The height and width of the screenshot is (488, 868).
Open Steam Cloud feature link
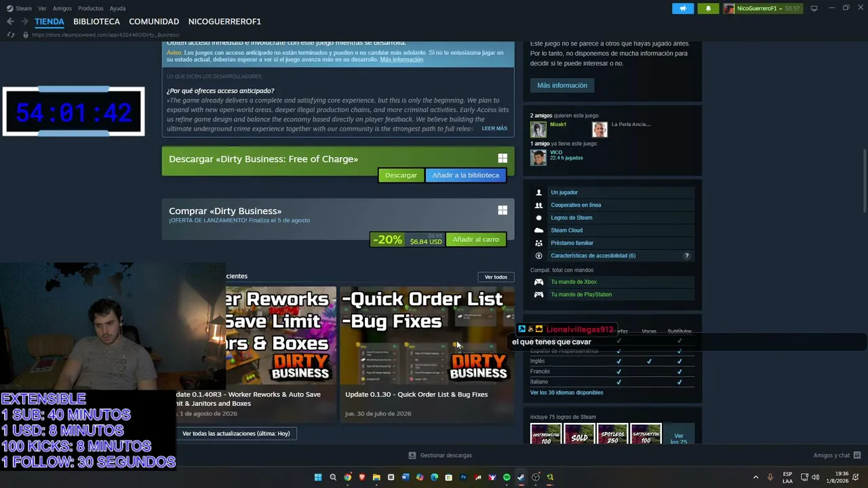[x=566, y=230]
